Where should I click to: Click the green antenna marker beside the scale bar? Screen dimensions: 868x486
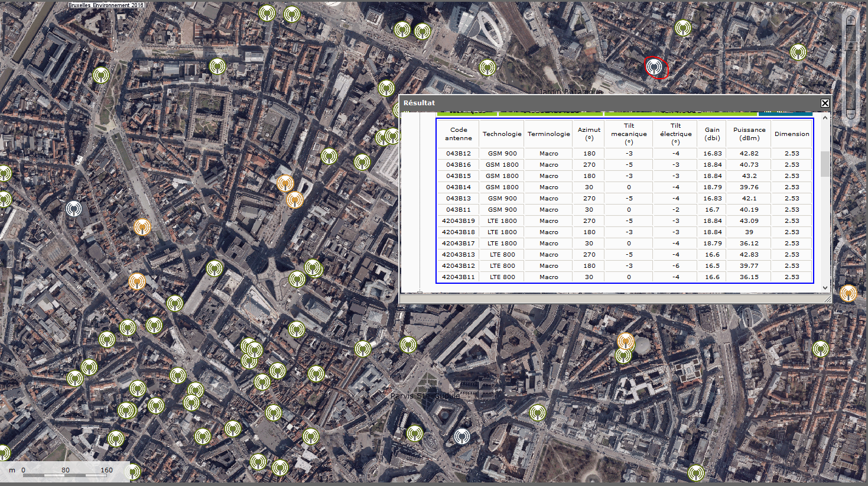tap(133, 472)
